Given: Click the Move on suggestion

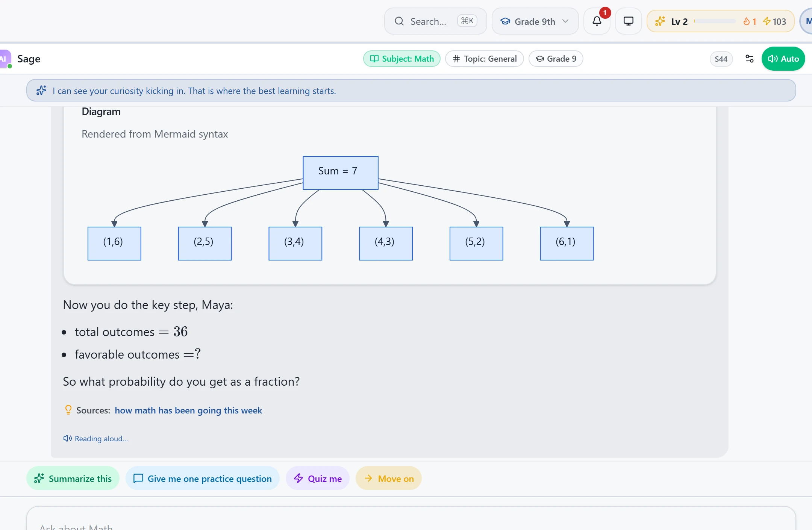Looking at the screenshot, I should click(x=388, y=479).
